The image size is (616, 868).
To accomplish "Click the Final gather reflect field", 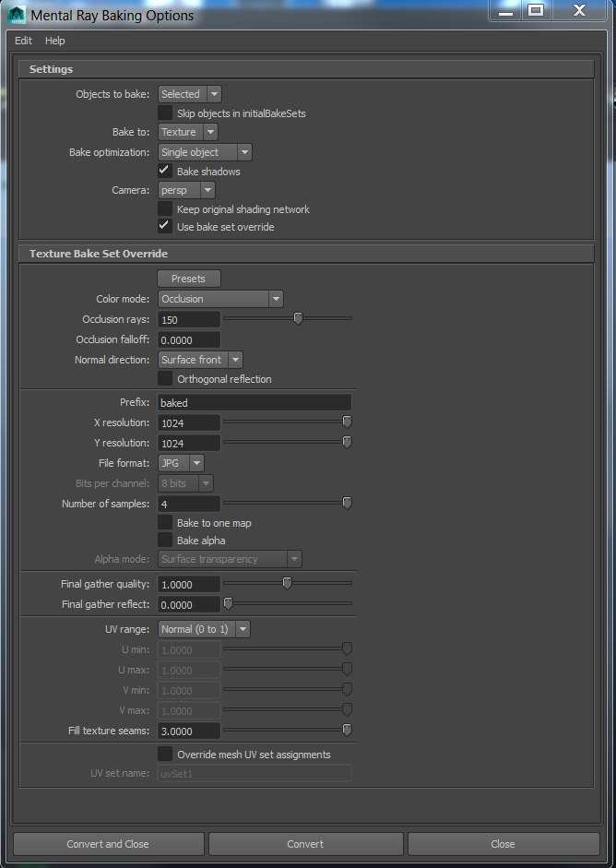I will tap(189, 605).
